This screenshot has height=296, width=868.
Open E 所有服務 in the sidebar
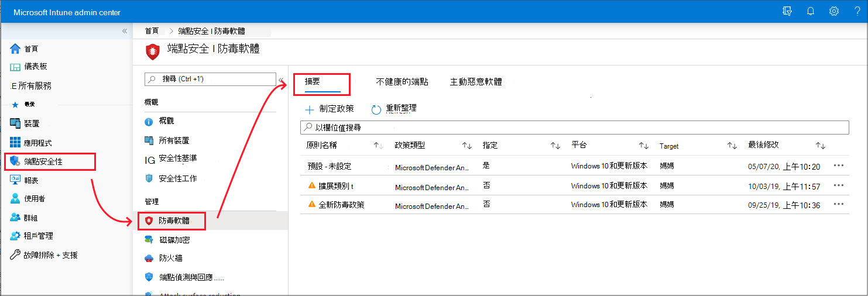tap(32, 85)
